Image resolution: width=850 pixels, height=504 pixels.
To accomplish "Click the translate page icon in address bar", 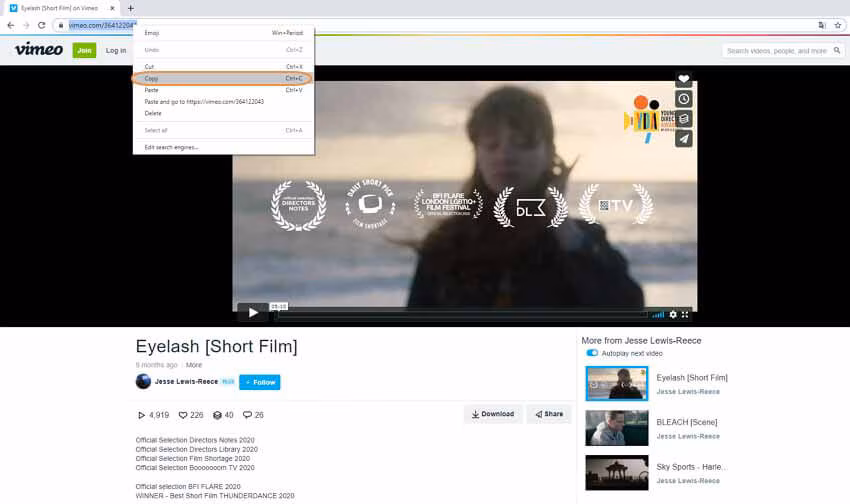I will tap(822, 25).
